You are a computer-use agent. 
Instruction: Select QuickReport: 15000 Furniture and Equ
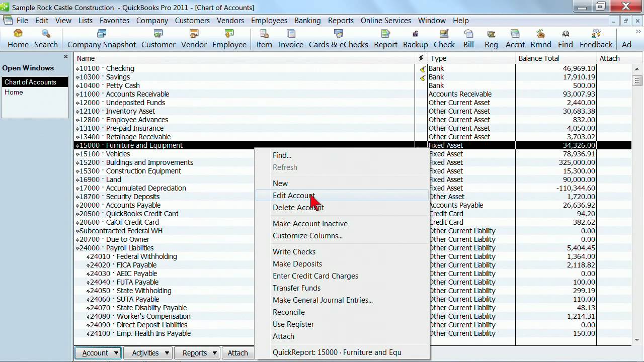342,352
